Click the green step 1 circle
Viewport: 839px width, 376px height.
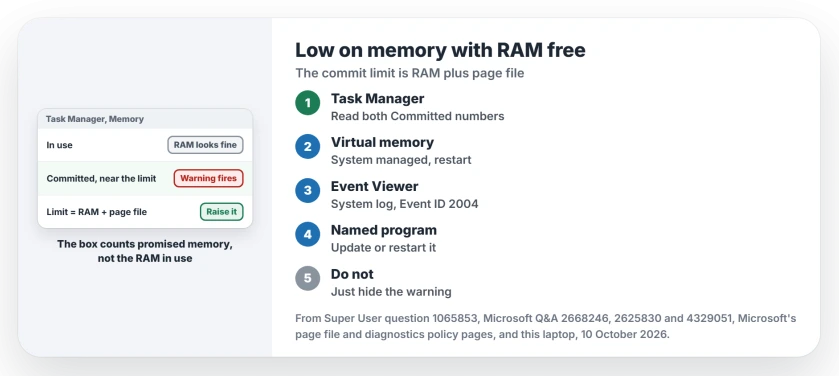[308, 103]
